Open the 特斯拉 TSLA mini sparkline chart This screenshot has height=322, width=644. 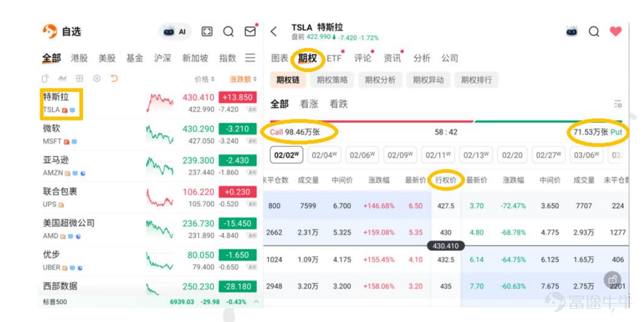pyautogui.click(x=160, y=103)
